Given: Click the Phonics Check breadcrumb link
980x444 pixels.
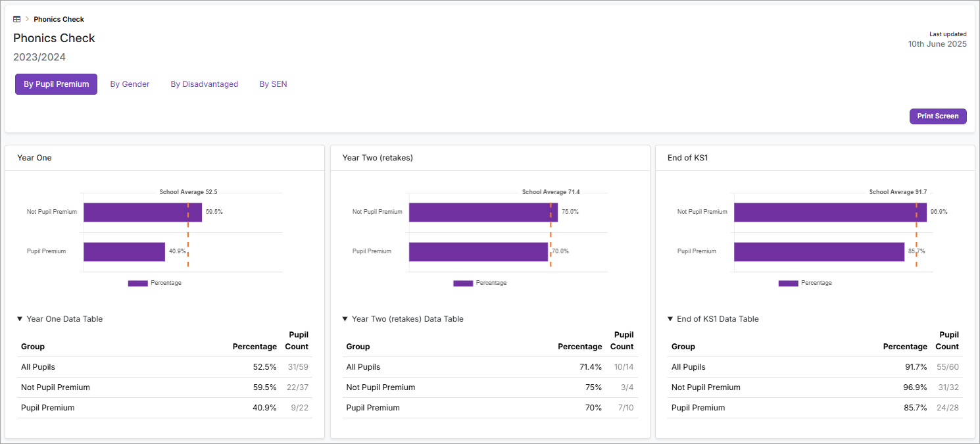Looking at the screenshot, I should (x=59, y=19).
